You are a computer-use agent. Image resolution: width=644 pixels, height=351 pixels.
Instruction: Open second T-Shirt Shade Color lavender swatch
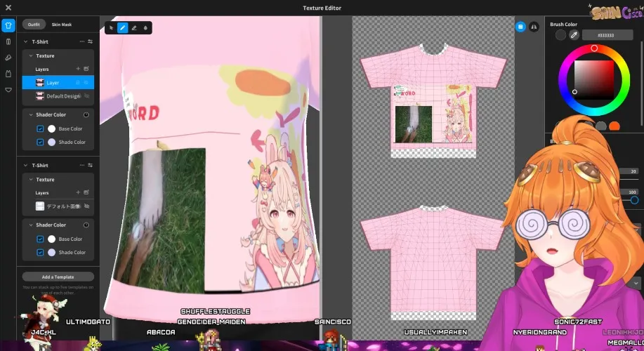pyautogui.click(x=51, y=253)
